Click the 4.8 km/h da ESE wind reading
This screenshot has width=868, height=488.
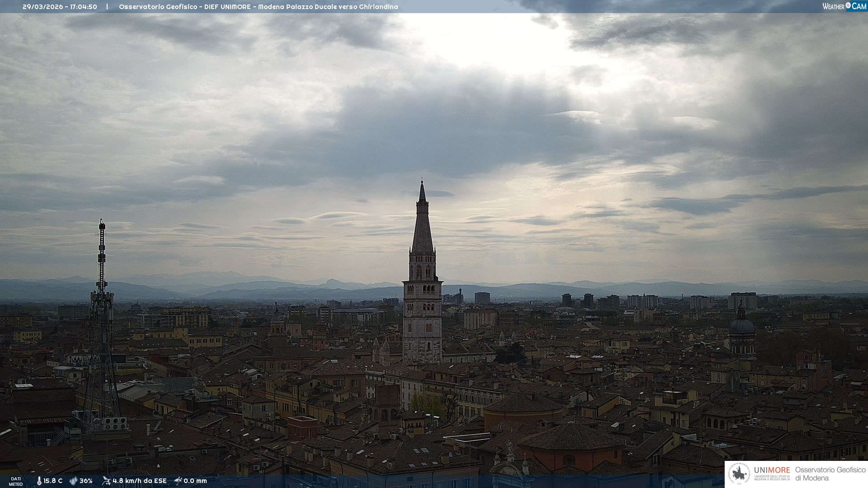point(139,481)
